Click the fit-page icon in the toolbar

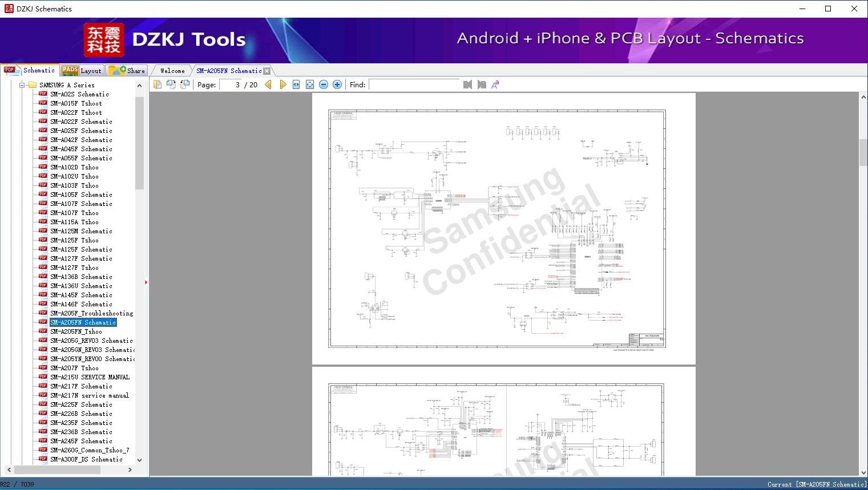click(310, 84)
